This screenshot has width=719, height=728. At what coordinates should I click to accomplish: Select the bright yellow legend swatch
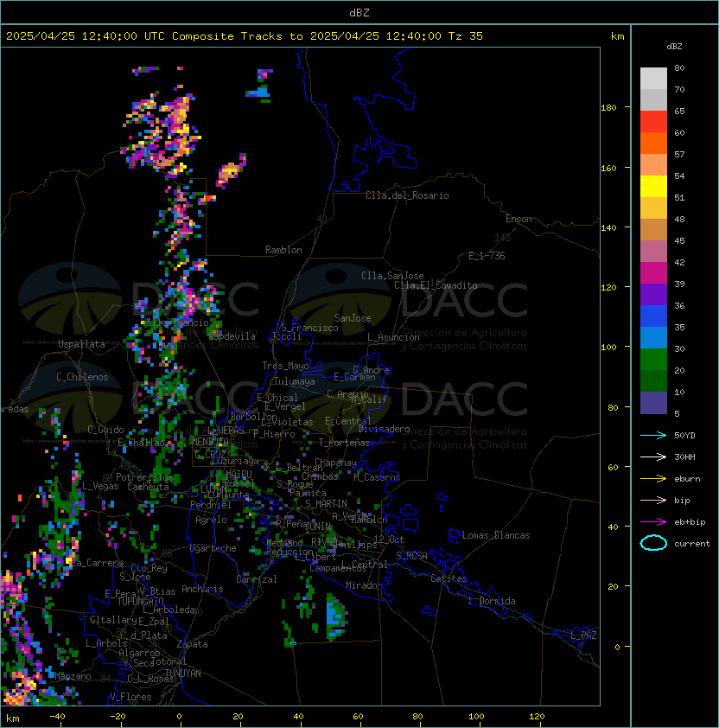tap(653, 187)
